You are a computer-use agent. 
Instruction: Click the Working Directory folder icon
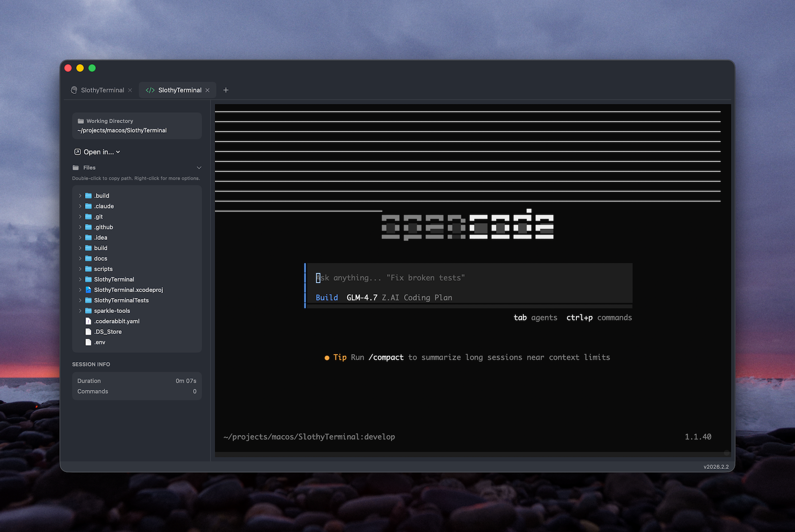point(80,121)
